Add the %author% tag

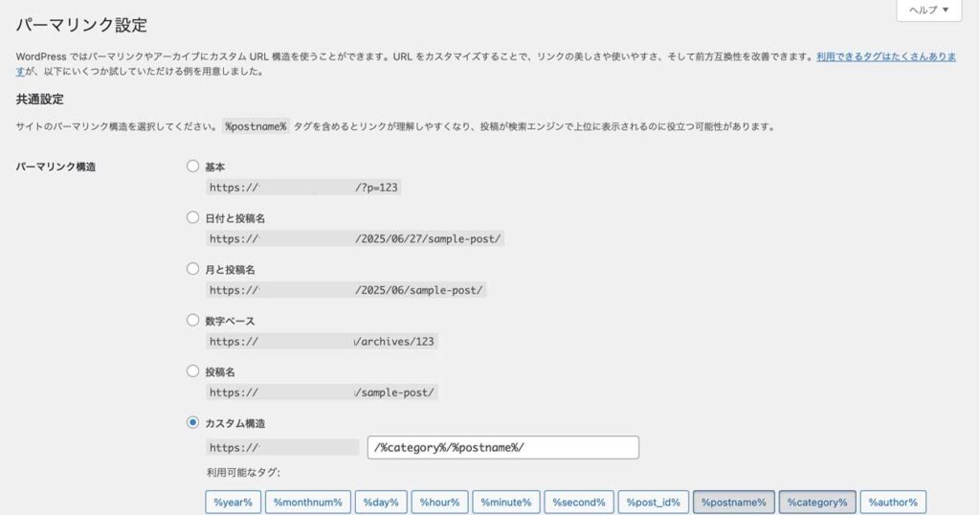tap(893, 503)
